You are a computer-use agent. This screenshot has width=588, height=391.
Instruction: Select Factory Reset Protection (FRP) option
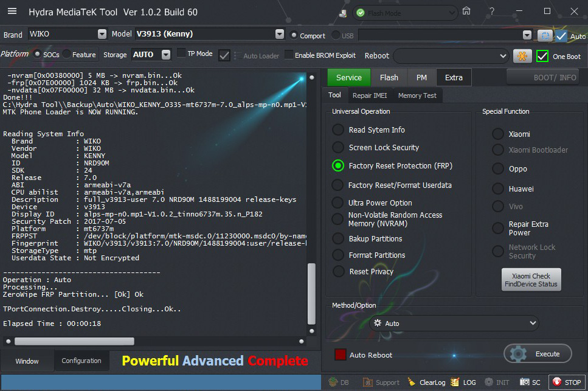pos(338,165)
